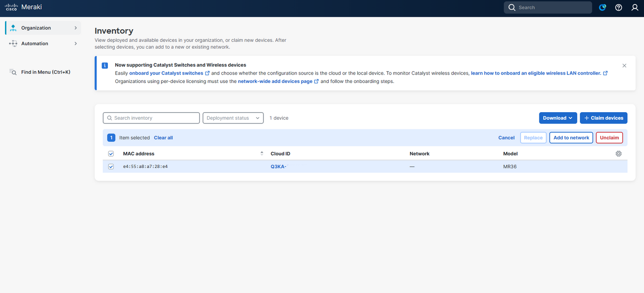Uncheck the e4:55:a8:a7:28:e4 row checkbox
Screen dimensions: 644x293
click(x=111, y=167)
